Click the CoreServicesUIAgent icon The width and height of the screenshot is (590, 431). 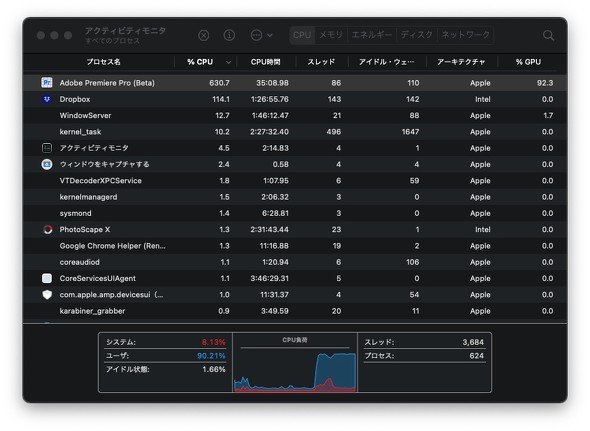coord(47,278)
